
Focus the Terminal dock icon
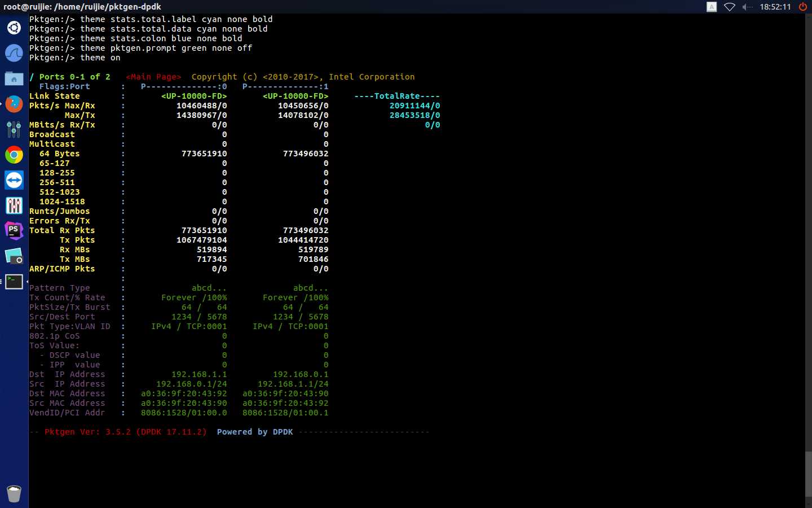tap(14, 281)
